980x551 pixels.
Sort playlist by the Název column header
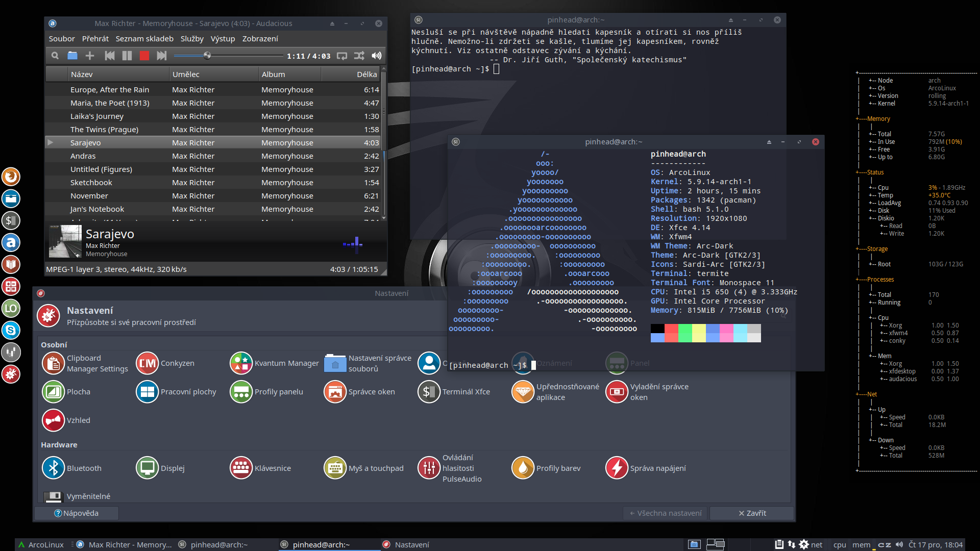tap(118, 74)
